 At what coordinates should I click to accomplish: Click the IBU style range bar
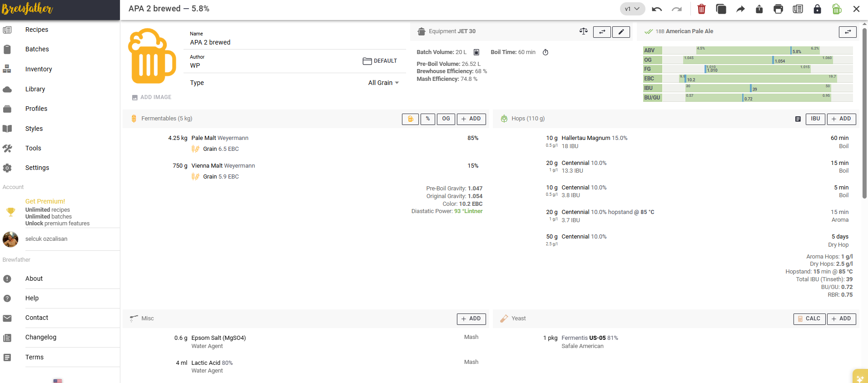point(748,88)
